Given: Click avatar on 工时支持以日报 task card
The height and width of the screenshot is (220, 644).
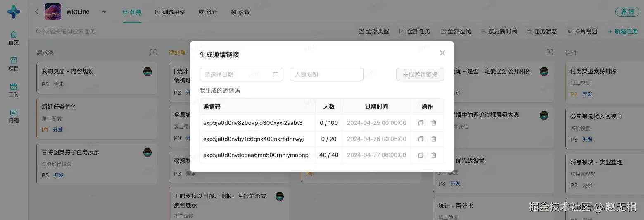Looking at the screenshot, I should point(280,196).
